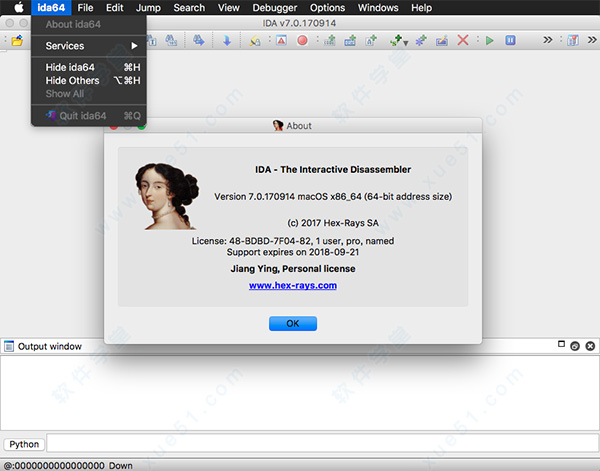Screen dimensions: 600x471
Task: Open the Apple menu
Action: click(18, 7)
